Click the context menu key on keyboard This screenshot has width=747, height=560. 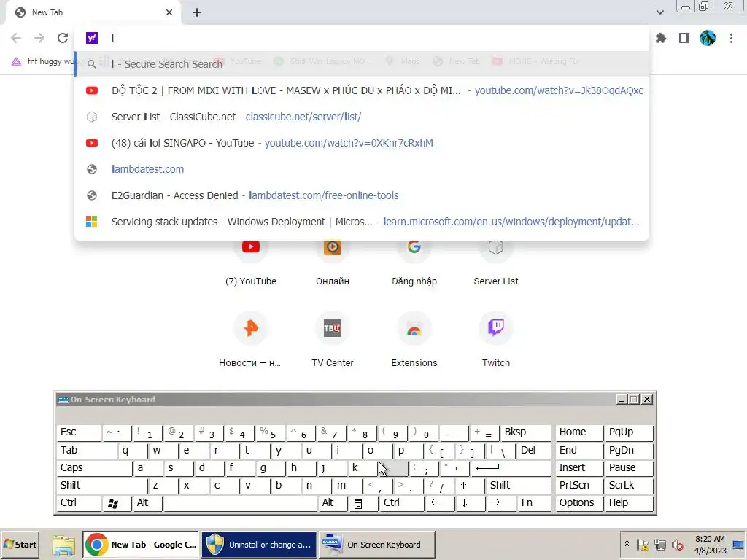point(363,503)
